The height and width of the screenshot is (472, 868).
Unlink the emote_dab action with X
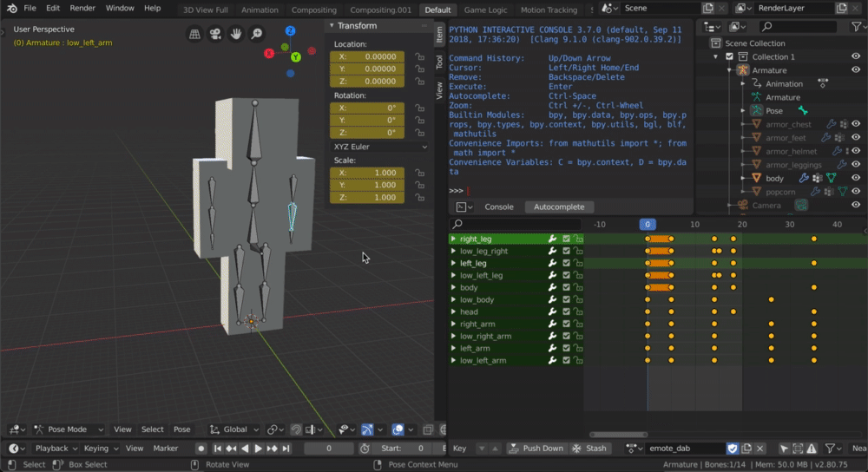tap(760, 449)
